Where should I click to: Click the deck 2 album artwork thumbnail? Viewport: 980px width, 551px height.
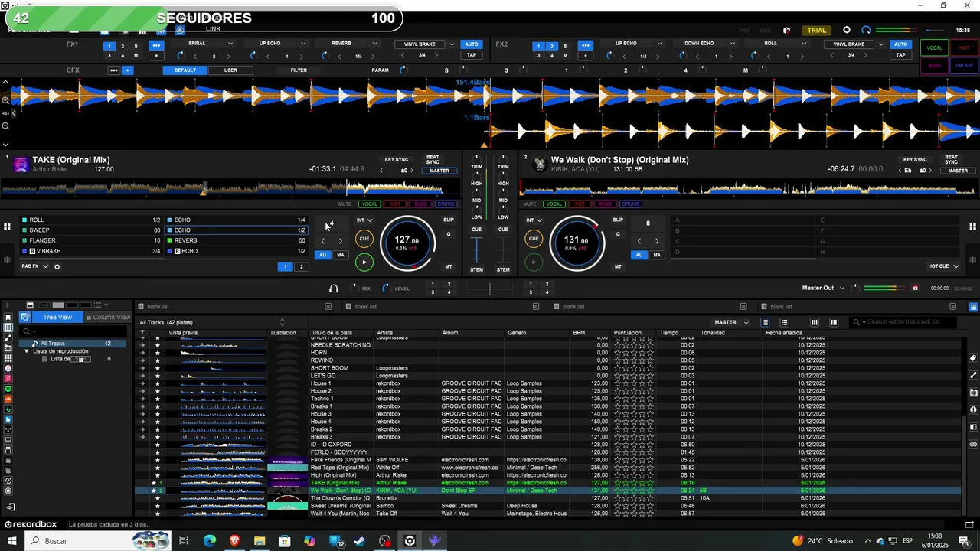[539, 164]
